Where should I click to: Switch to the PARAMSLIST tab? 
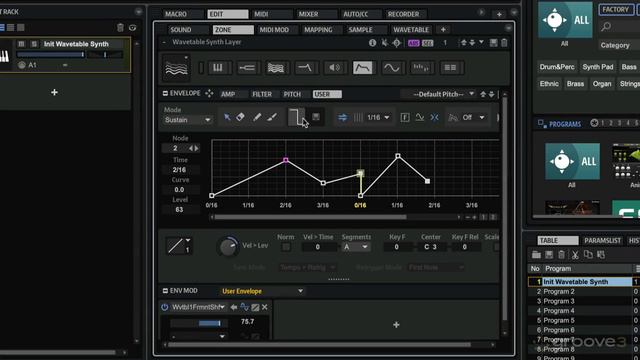pyautogui.click(x=602, y=240)
